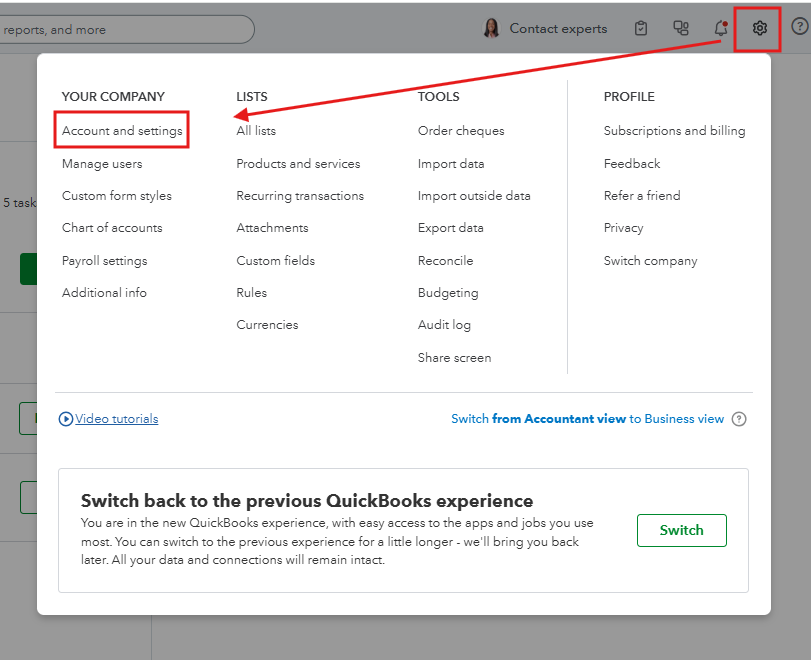Open the tasks clipboard icon

[x=642, y=29]
